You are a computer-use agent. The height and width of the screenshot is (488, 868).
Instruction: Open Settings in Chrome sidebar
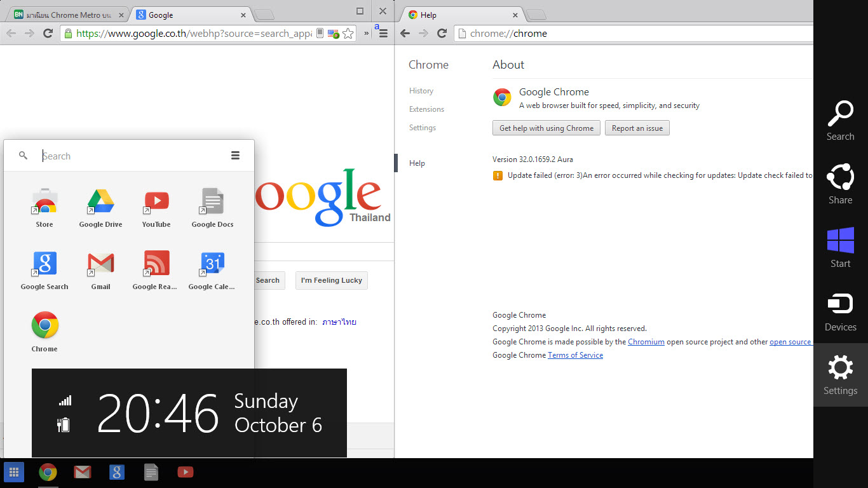[422, 128]
